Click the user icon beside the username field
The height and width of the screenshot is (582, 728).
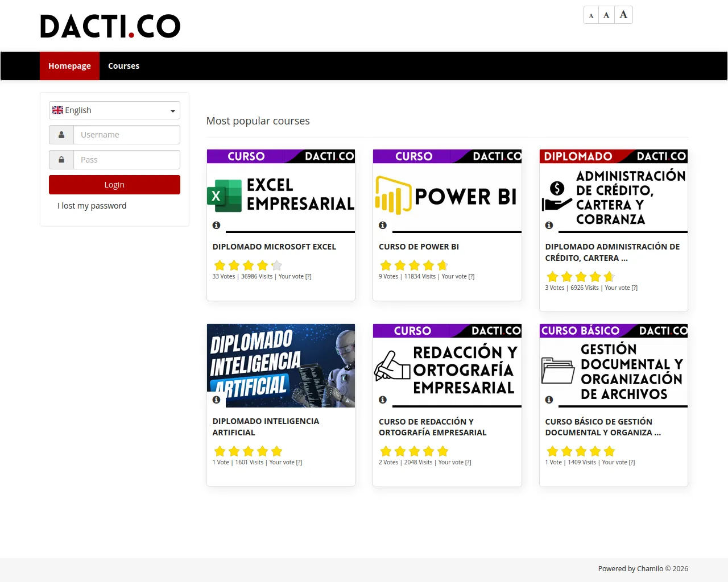tap(61, 135)
